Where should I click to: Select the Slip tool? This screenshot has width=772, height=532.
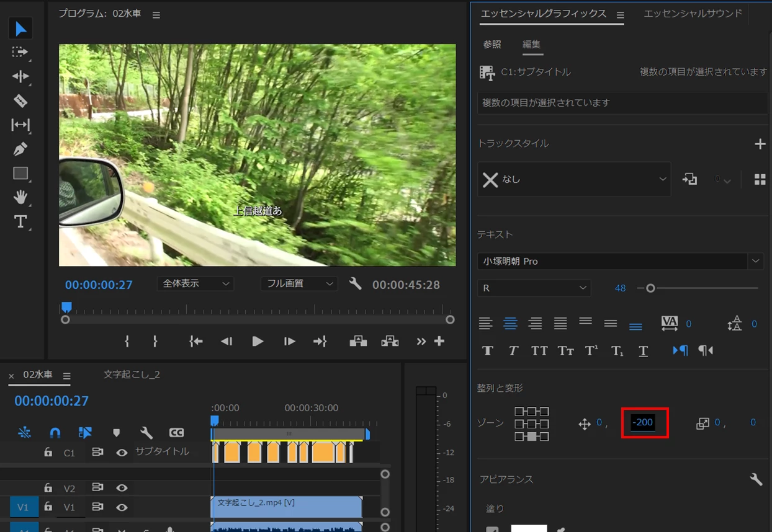pos(20,125)
